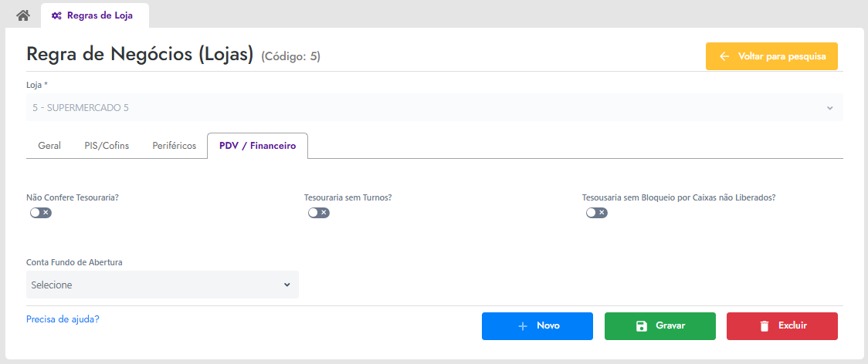868x364 pixels.
Task: Click the plus icon in Novo button
Action: click(523, 326)
